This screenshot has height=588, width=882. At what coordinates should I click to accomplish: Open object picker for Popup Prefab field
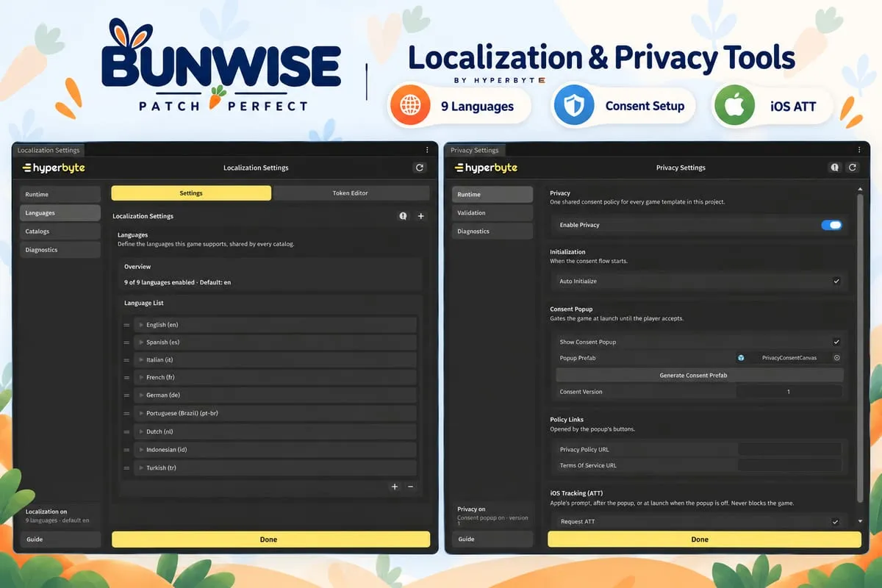point(836,358)
